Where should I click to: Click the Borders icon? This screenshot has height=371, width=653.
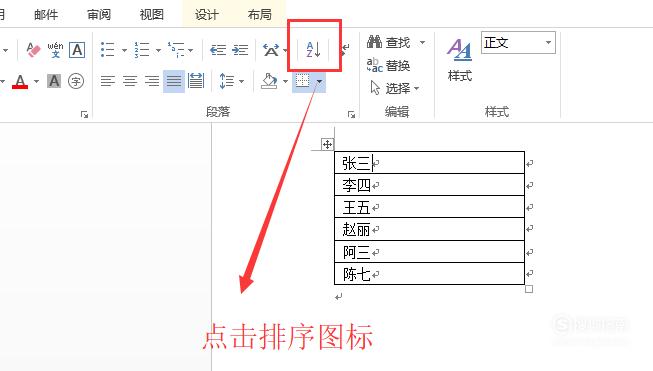tap(302, 81)
